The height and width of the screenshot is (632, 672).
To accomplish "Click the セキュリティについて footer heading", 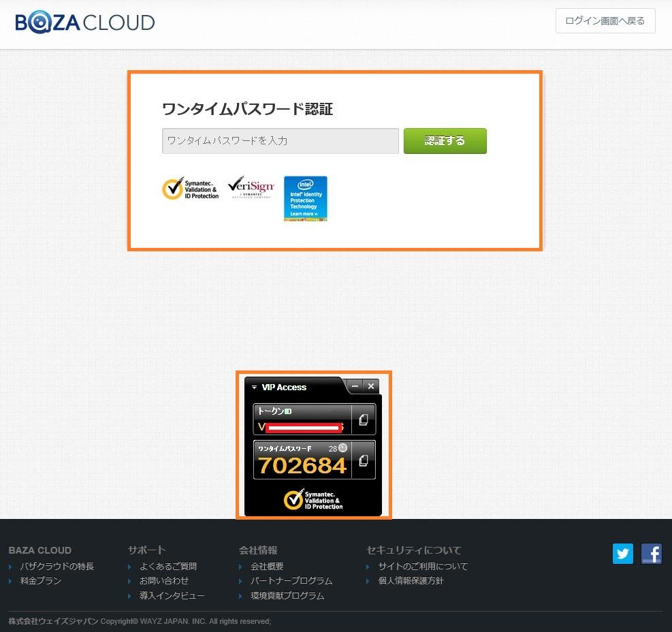I will (414, 550).
